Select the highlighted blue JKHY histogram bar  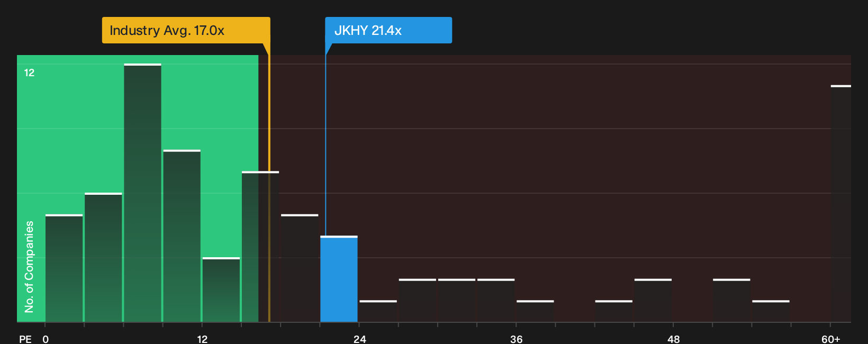[339, 279]
